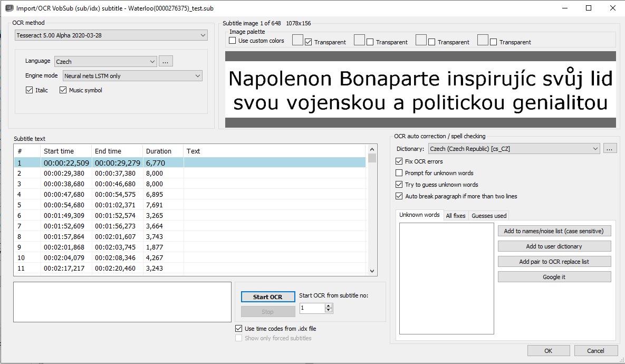The image size is (625, 364).
Task: Select subtitle row starting 00:00:54,680
Action: pos(190,205)
